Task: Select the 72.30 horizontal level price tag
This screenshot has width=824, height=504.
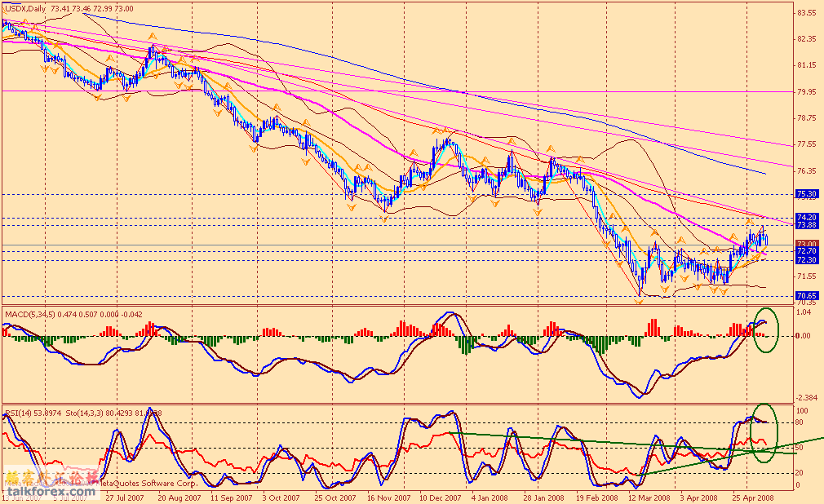Action: tap(807, 260)
